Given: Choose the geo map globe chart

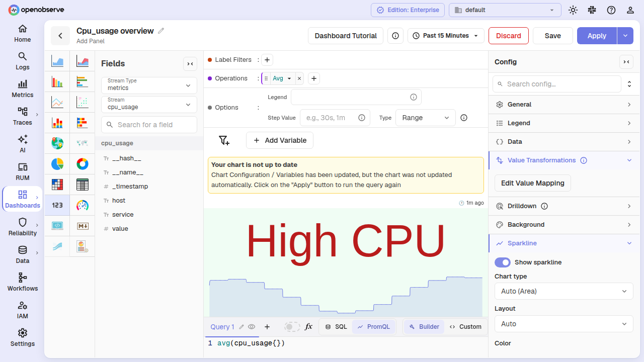Looking at the screenshot, I should [x=57, y=143].
